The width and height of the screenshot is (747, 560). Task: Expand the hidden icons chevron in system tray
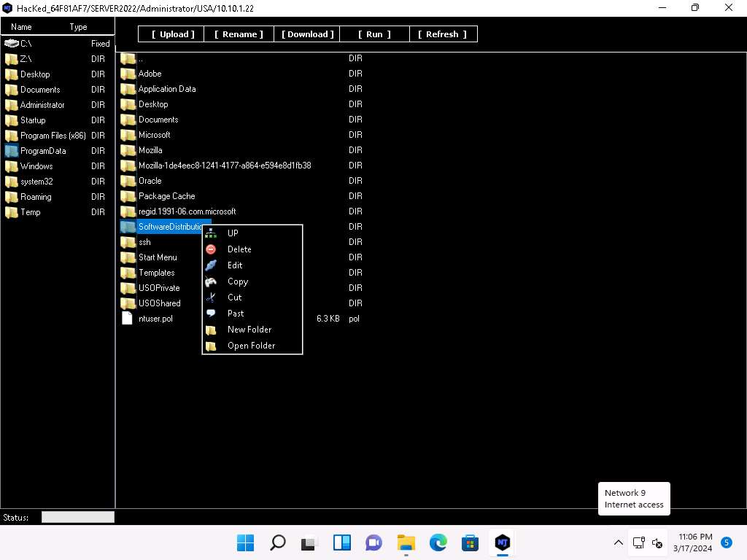pyautogui.click(x=618, y=542)
